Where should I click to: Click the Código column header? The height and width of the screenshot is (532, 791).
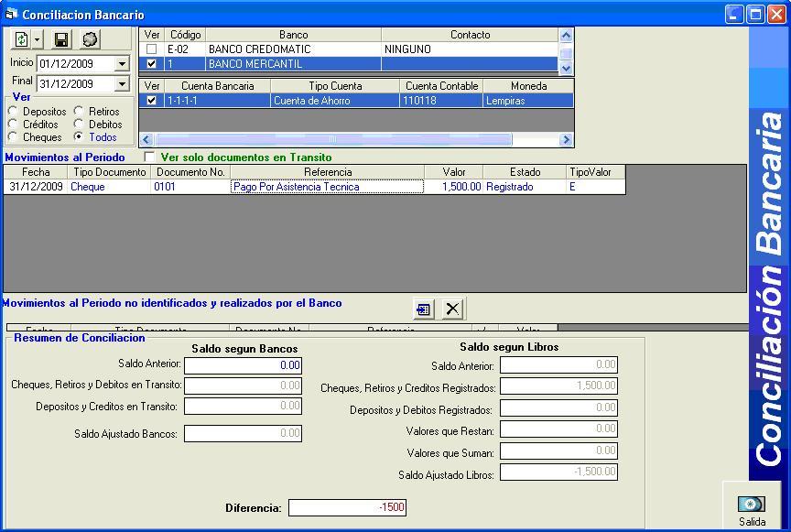(185, 35)
